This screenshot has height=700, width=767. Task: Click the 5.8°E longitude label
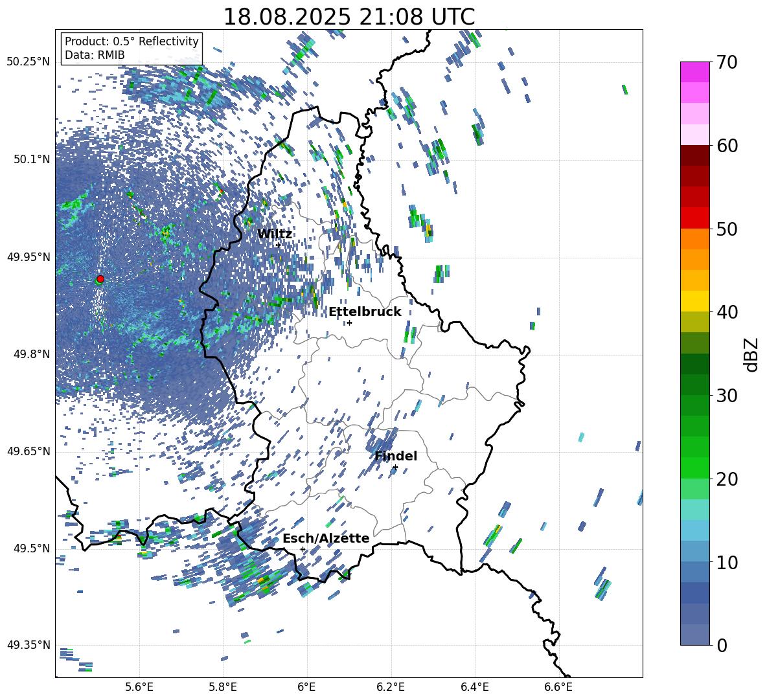[223, 687]
